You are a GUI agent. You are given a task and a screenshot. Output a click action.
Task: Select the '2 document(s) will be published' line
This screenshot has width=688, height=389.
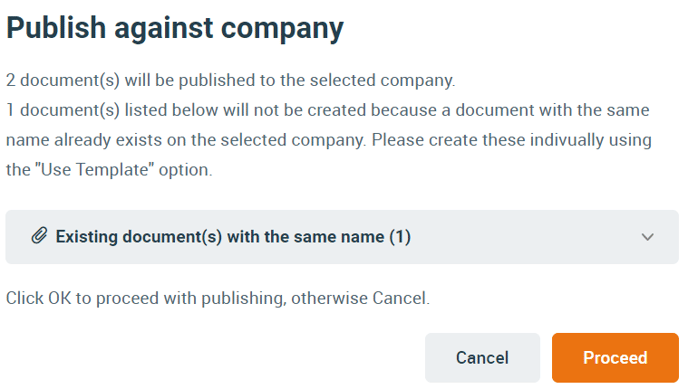point(230,80)
